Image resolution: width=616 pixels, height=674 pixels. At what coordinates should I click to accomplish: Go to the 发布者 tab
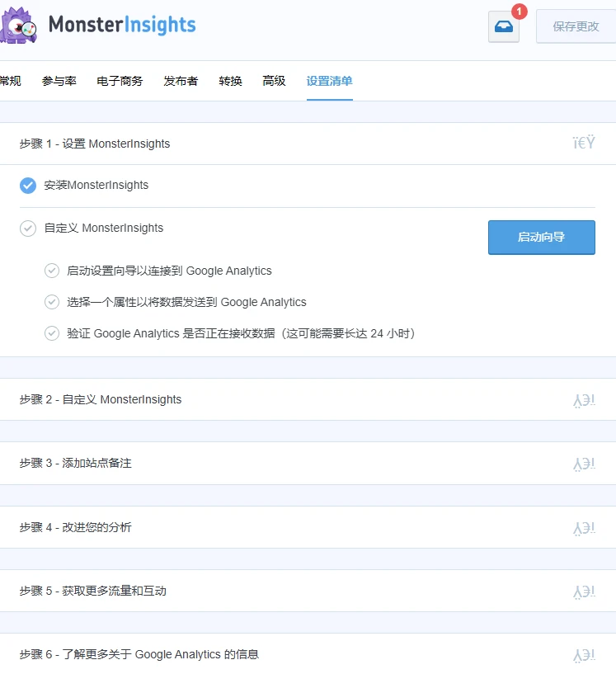181,81
